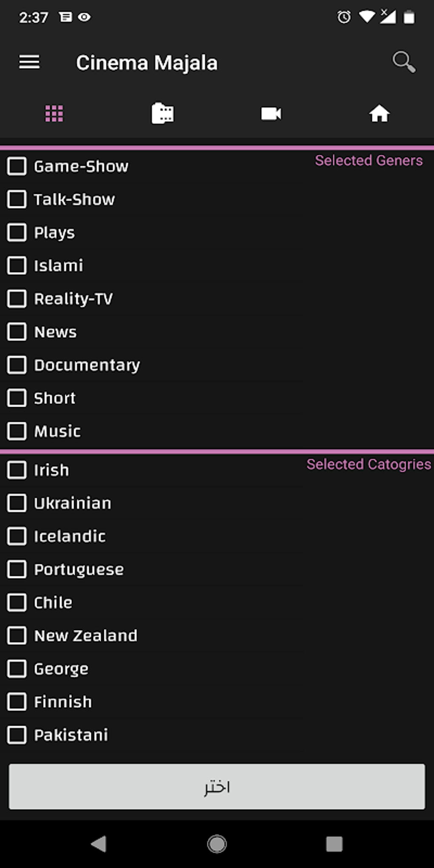The height and width of the screenshot is (868, 434).
Task: Enable the Pakistani category checkbox
Action: point(17,735)
